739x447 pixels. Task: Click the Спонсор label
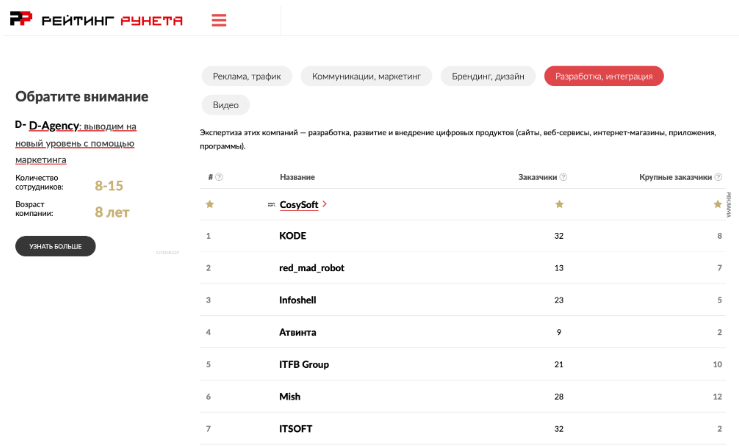pyautogui.click(x=168, y=253)
